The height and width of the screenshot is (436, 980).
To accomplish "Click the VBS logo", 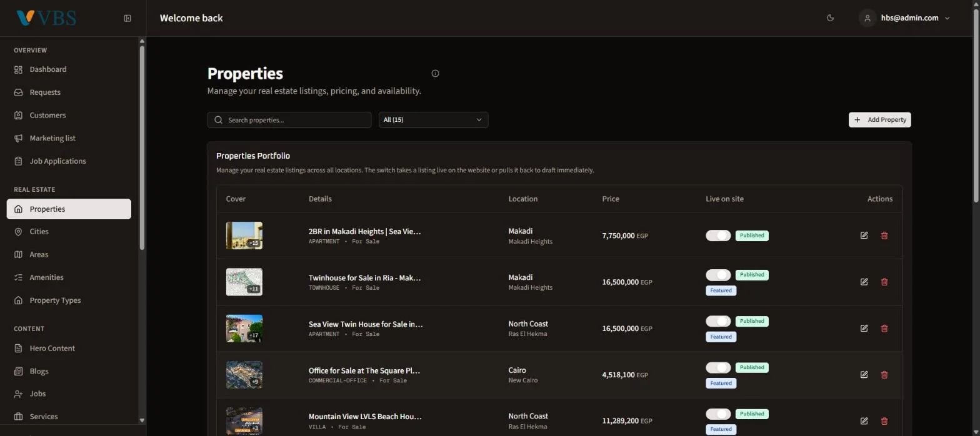I will (46, 18).
